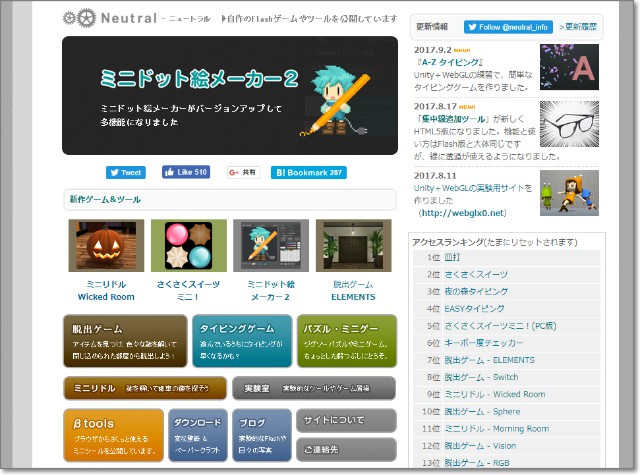Open the β tools section
Image resolution: width=640 pixels, height=475 pixels.
point(111,432)
